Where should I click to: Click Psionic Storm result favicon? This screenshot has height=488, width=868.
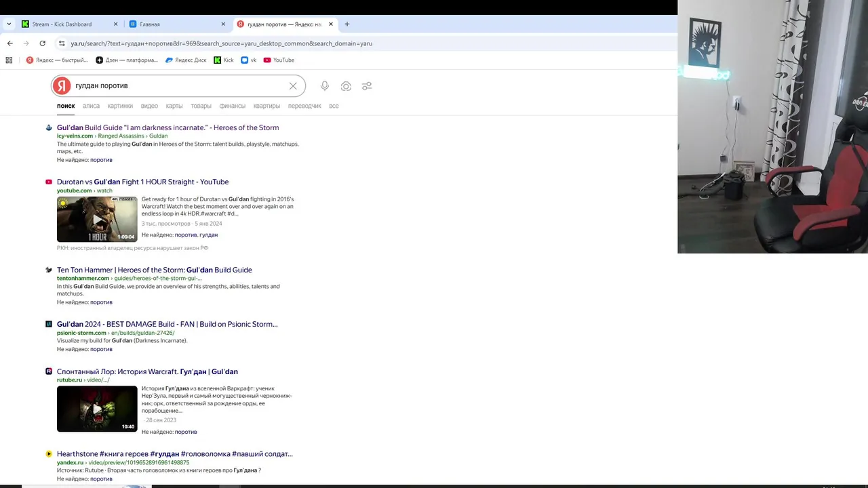pos(49,324)
